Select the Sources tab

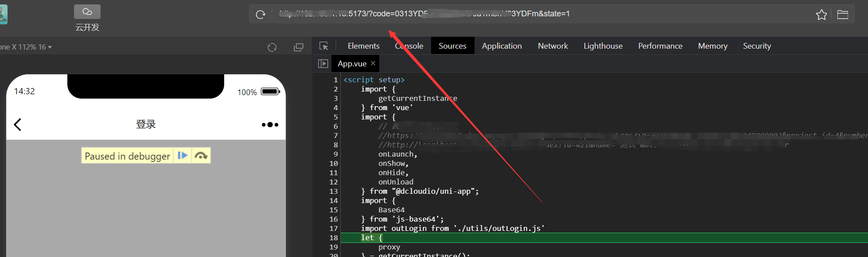coord(452,46)
